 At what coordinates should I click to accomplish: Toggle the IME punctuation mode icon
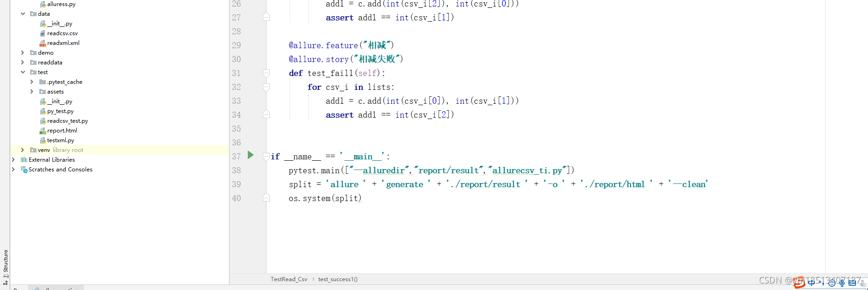click(x=822, y=283)
